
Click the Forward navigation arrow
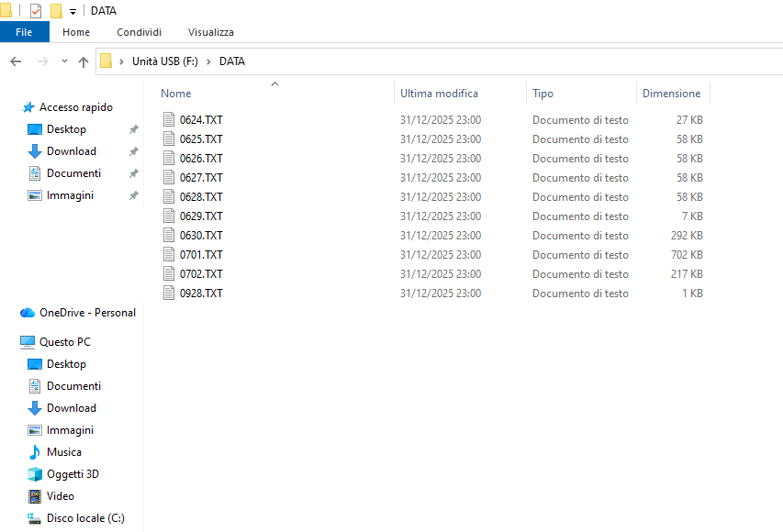pyautogui.click(x=43, y=61)
